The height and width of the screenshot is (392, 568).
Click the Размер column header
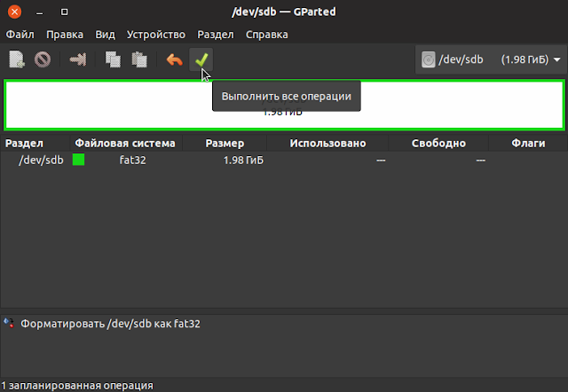point(225,144)
